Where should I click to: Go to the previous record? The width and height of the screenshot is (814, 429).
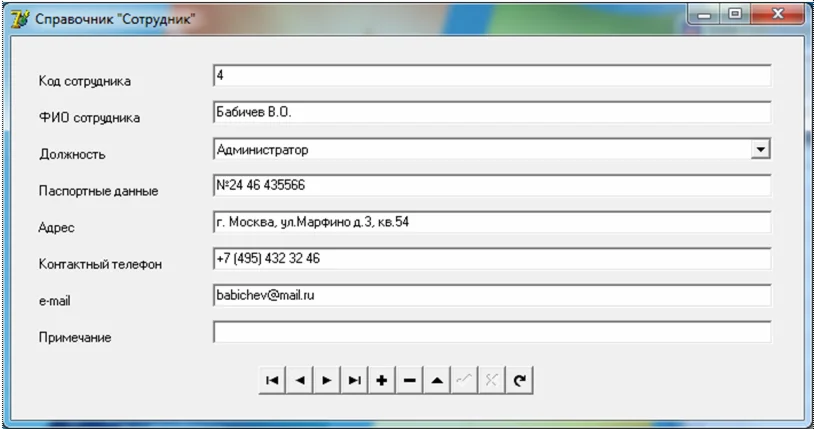click(300, 380)
